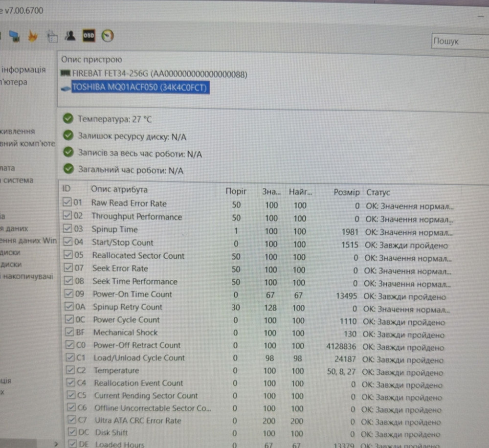
Task: Focus the Пошук search field
Action: pos(459,42)
